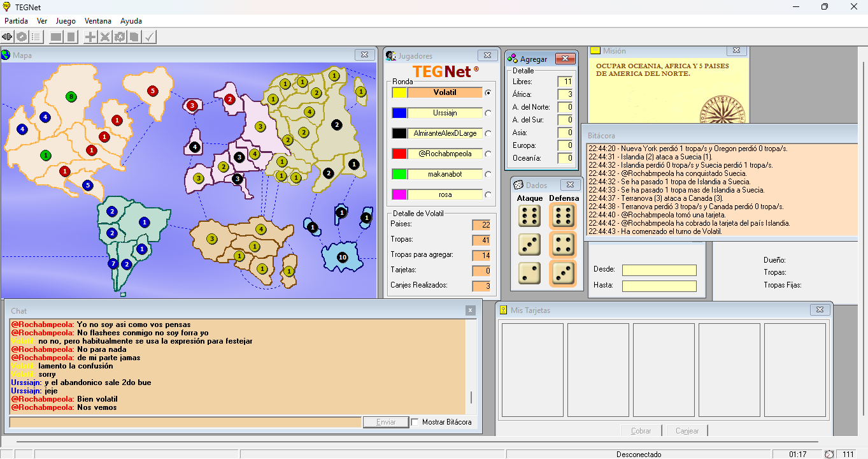The width and height of the screenshot is (868, 459).
Task: Click the card icon in the toolbar
Action: click(134, 37)
